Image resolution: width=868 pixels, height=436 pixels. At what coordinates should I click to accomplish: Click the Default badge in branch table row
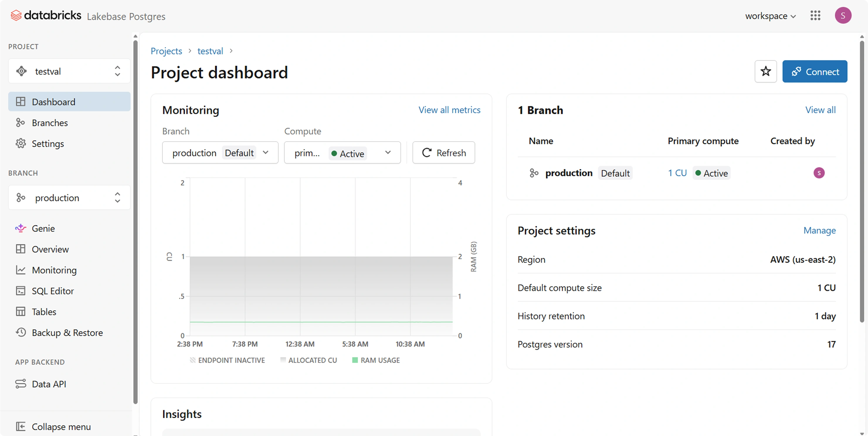pyautogui.click(x=615, y=173)
